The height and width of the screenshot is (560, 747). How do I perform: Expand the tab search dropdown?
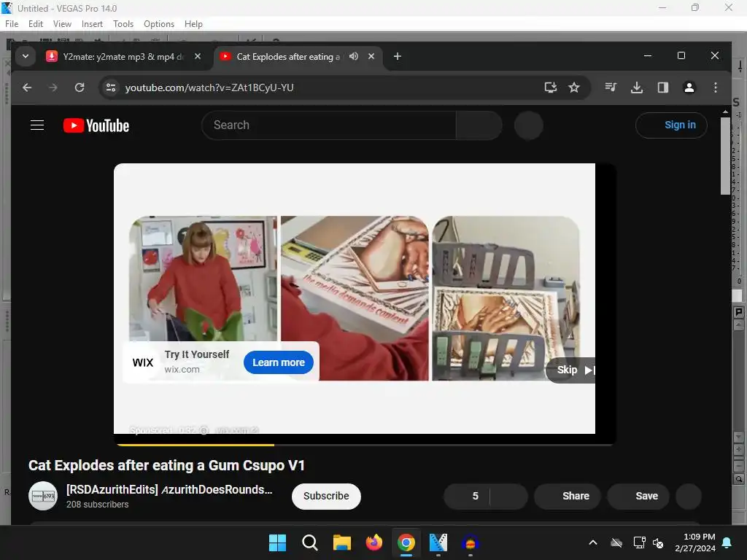coord(26,57)
